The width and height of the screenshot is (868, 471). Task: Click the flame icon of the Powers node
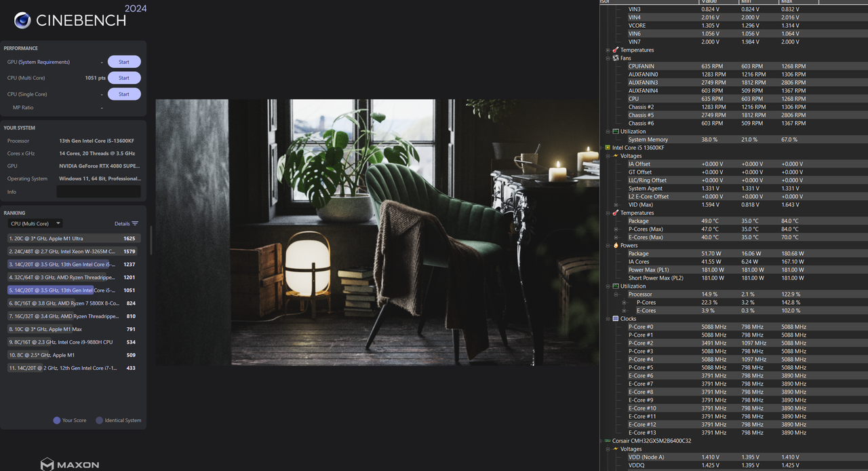pos(616,246)
